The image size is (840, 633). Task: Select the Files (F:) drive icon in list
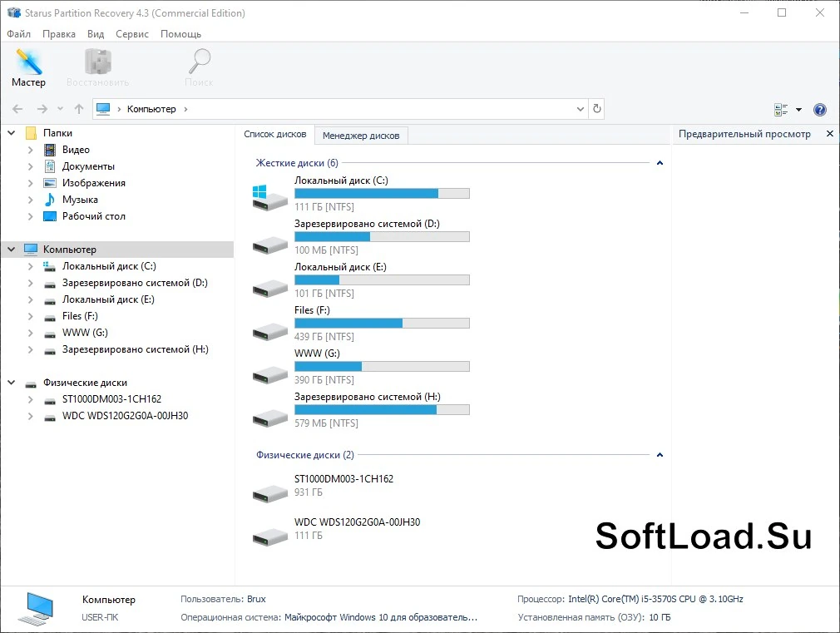270,331
